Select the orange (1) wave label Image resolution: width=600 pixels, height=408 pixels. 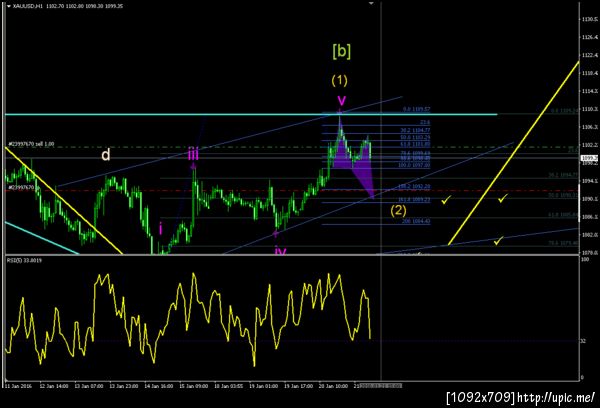click(339, 80)
